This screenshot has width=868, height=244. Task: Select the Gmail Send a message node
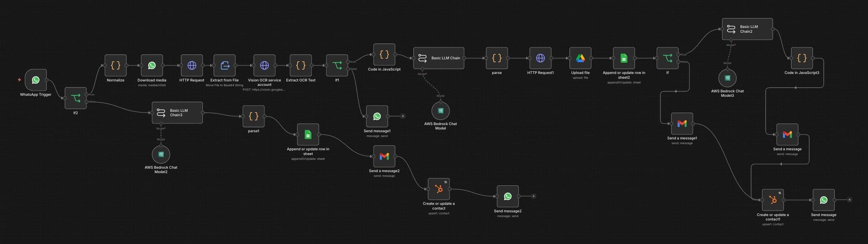[787, 135]
